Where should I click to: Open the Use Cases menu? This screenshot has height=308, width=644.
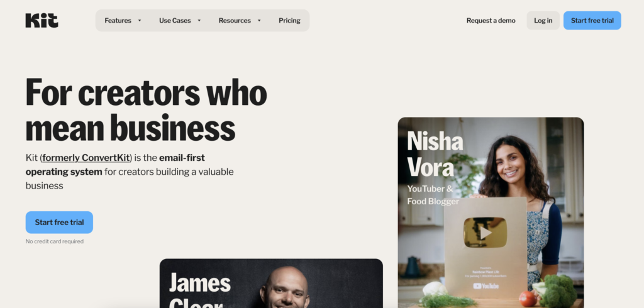(175, 21)
